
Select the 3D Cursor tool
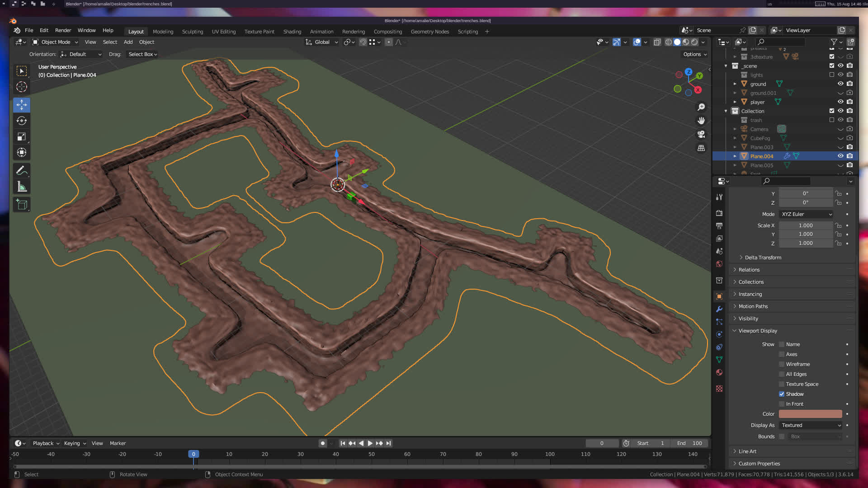point(21,87)
